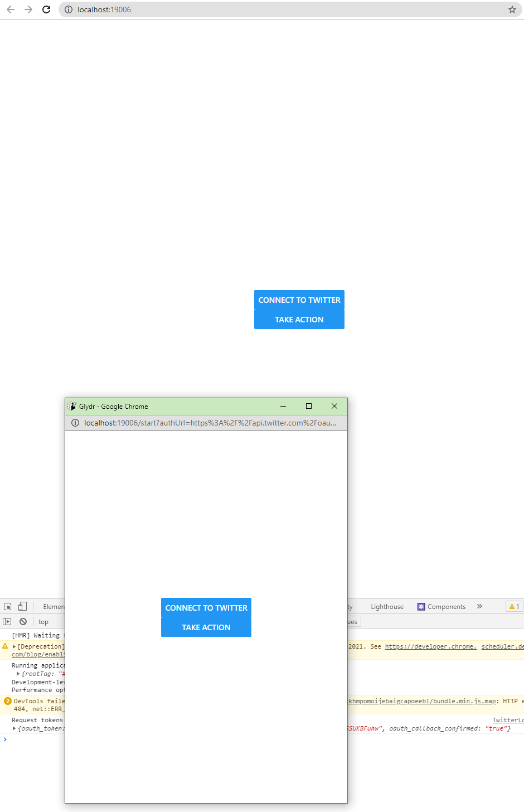Expand the oauth_token object in console
Viewport: 524px width, 812px height.
tap(14, 728)
